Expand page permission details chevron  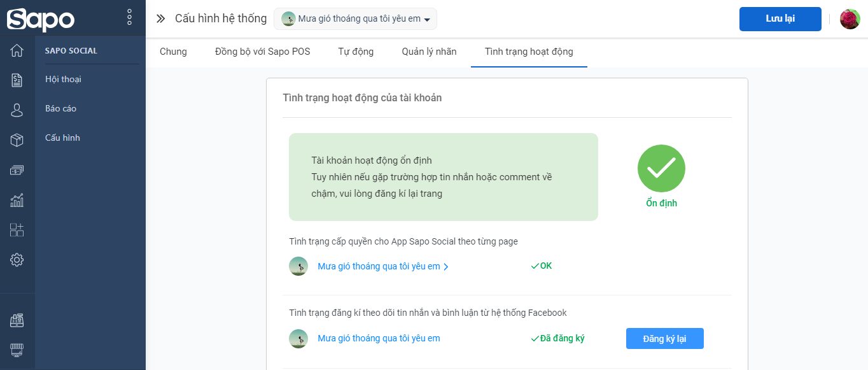[445, 267]
